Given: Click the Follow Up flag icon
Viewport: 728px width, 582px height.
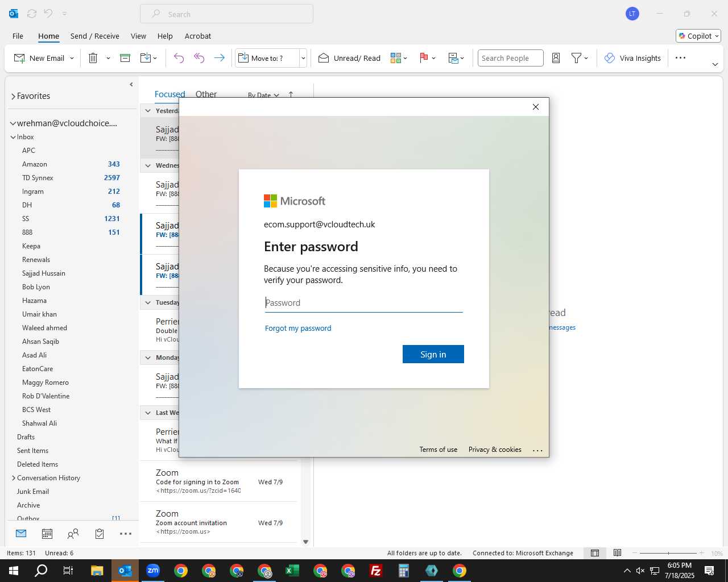Looking at the screenshot, I should tap(424, 58).
